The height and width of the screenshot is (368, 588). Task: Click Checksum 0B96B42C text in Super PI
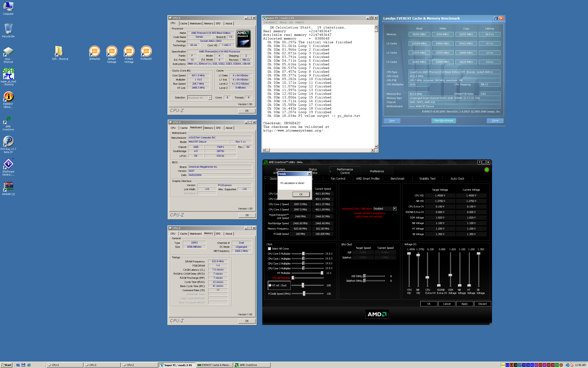(x=282, y=123)
